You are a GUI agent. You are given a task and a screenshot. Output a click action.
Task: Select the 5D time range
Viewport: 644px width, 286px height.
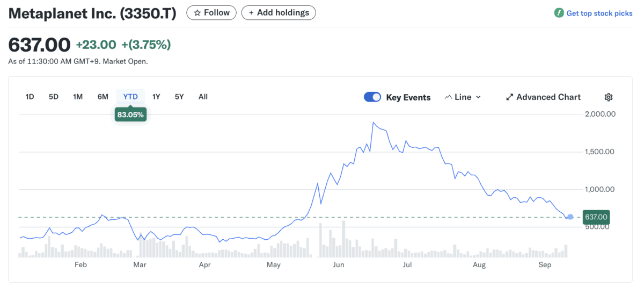[x=54, y=97]
